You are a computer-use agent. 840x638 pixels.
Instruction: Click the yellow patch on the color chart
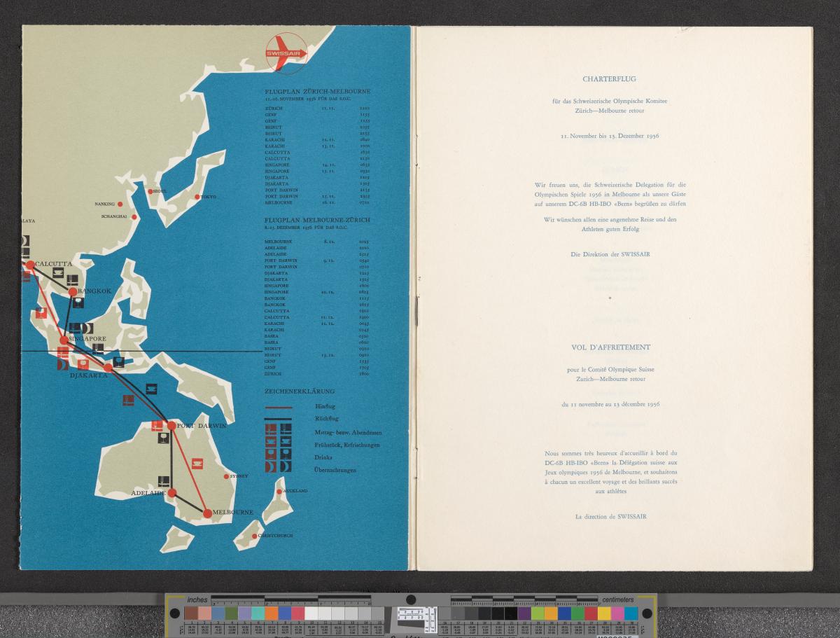pos(604,613)
